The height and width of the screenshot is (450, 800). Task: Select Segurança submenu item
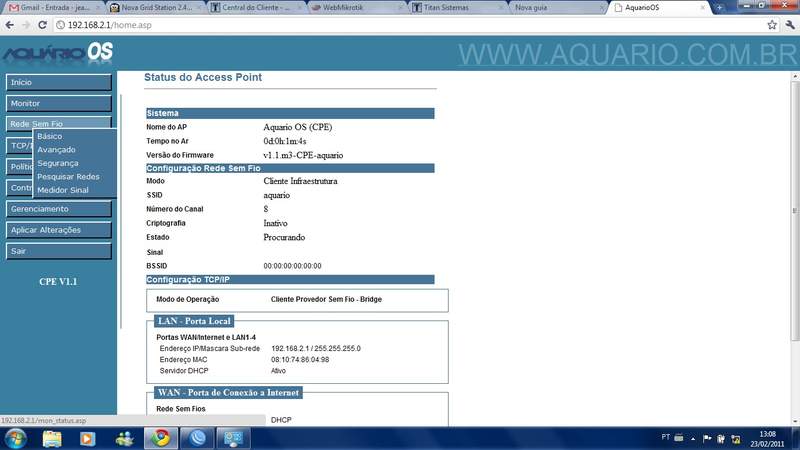(x=58, y=163)
